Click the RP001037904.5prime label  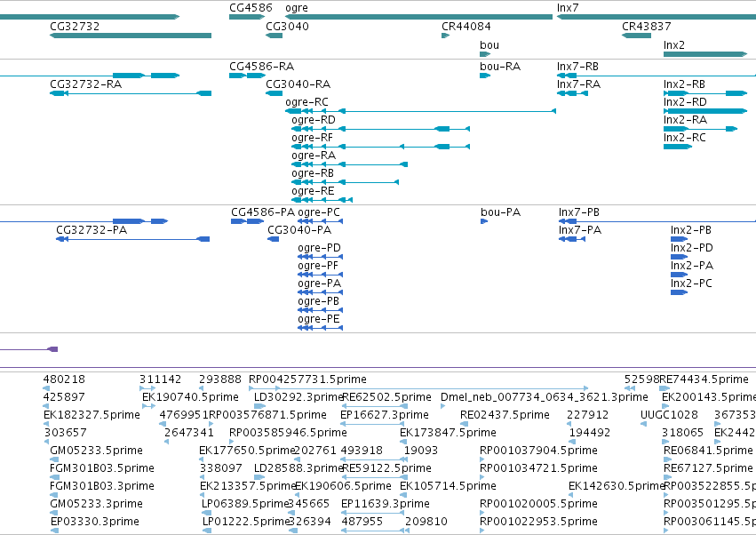click(x=538, y=450)
